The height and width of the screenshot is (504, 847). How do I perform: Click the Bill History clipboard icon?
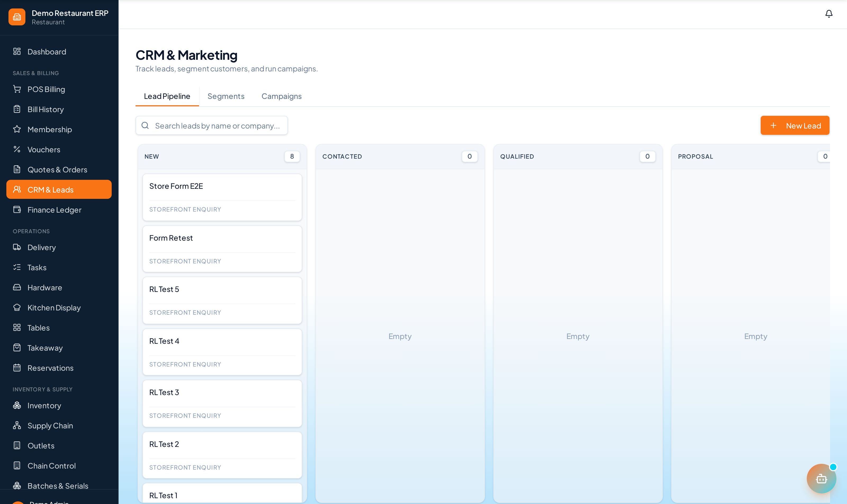17,109
